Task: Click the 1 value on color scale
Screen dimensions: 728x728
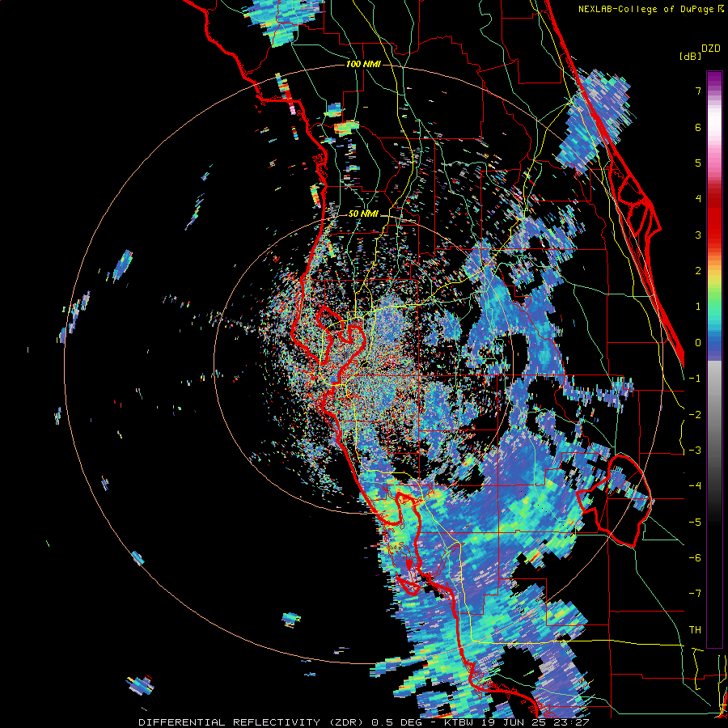Action: click(x=698, y=307)
